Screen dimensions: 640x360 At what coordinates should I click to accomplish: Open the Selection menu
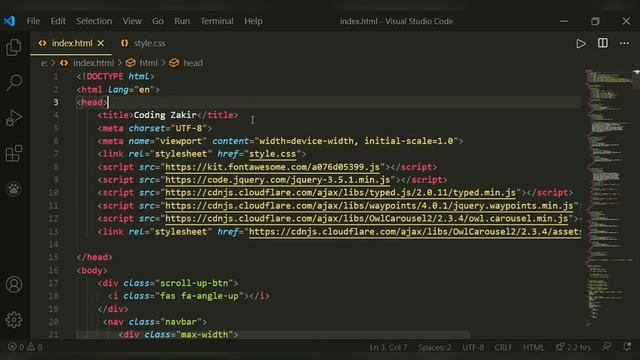pyautogui.click(x=94, y=21)
